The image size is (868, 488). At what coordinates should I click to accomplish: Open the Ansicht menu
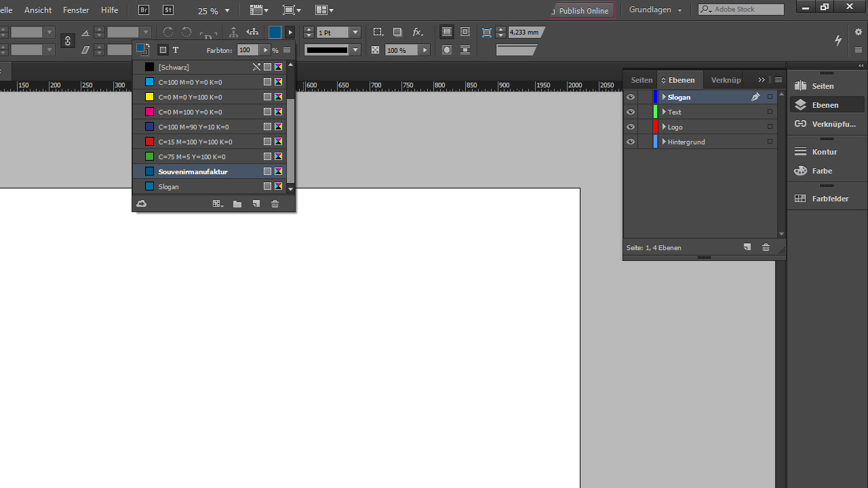(x=37, y=9)
